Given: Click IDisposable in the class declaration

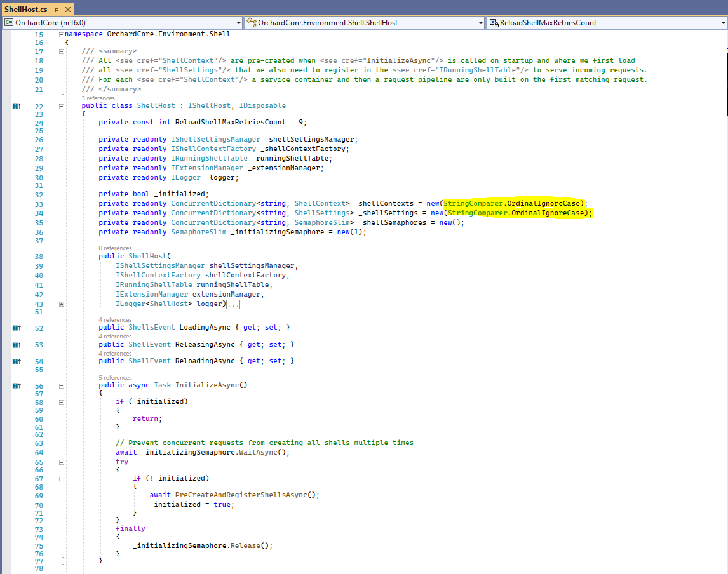Looking at the screenshot, I should click(x=262, y=106).
